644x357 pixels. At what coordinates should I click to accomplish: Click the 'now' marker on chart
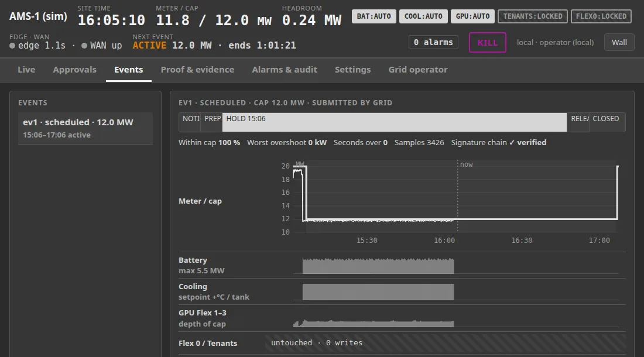coord(466,164)
